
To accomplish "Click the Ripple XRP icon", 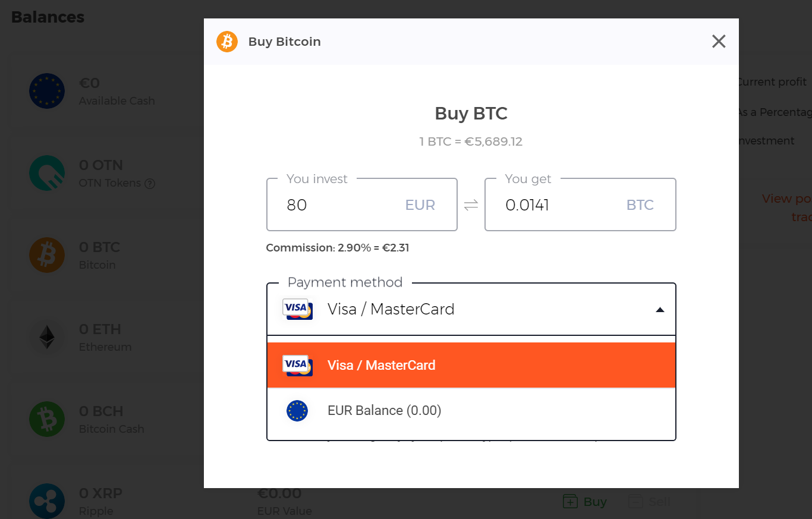I will point(47,501).
